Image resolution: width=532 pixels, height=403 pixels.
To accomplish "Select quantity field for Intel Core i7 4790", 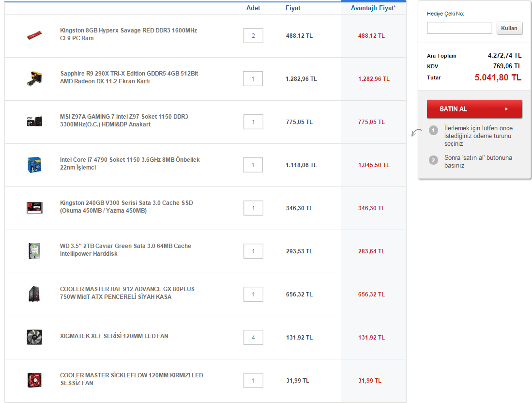I will tap(253, 165).
